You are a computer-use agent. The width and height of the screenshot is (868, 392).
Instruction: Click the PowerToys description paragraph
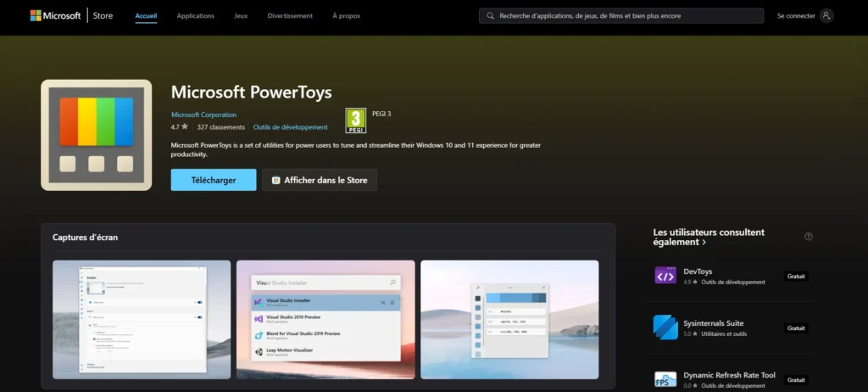coord(356,149)
